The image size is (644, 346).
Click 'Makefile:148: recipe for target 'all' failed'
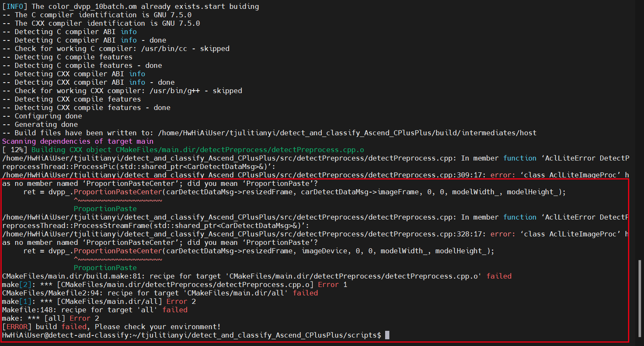pyautogui.click(x=95, y=310)
